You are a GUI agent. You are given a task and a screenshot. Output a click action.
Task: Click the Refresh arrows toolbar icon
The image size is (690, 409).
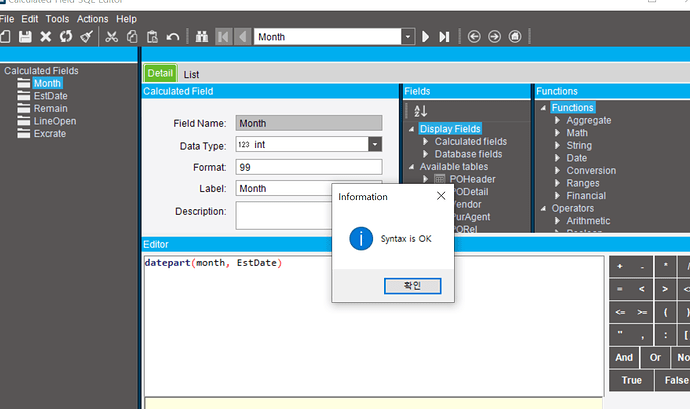(66, 37)
